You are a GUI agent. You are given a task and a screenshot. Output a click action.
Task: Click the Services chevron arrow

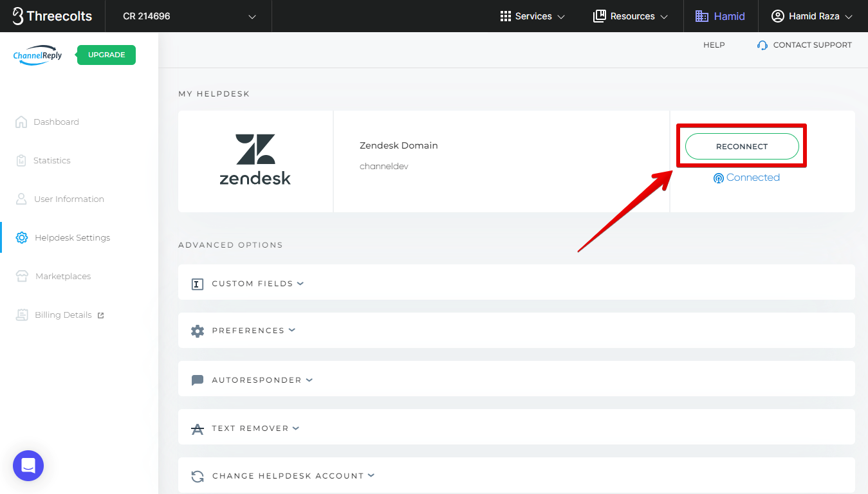[x=561, y=17]
